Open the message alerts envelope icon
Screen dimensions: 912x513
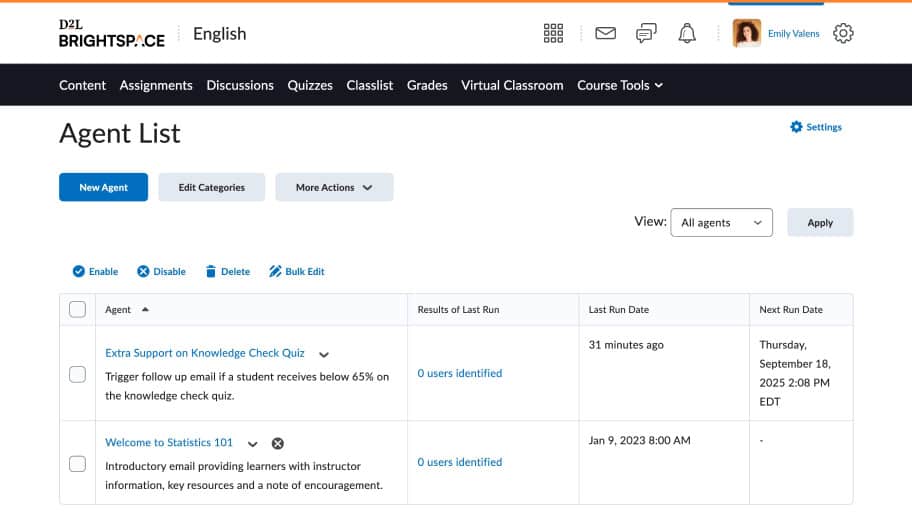pos(605,34)
